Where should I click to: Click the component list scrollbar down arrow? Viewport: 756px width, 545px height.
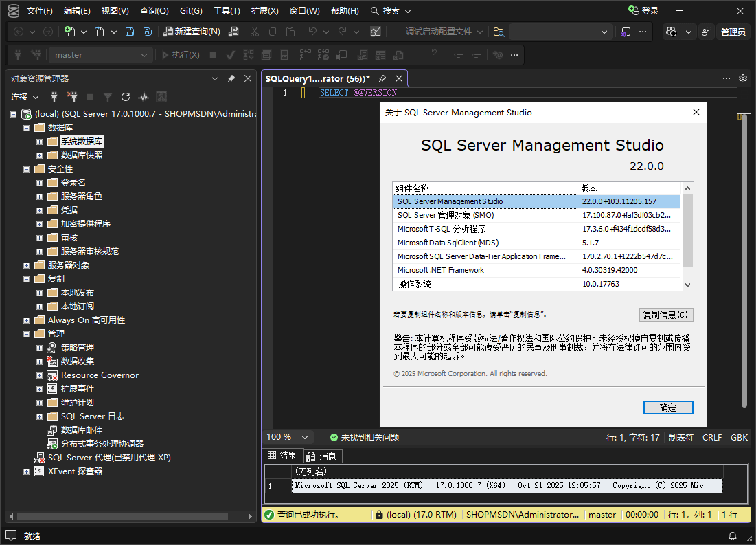click(x=687, y=285)
